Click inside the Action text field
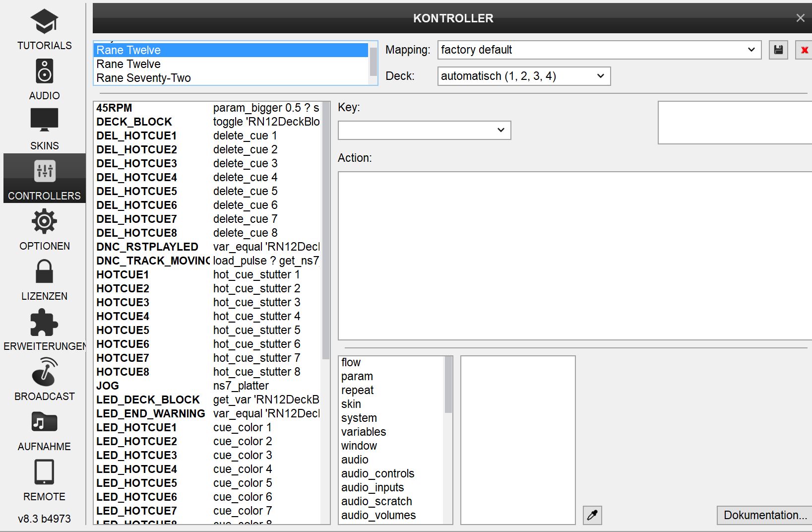 point(575,256)
